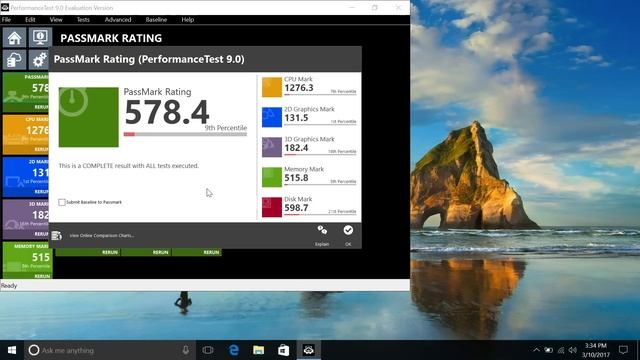This screenshot has width=640, height=360.
Task: Open Windows Store from the taskbar
Action: tap(284, 350)
